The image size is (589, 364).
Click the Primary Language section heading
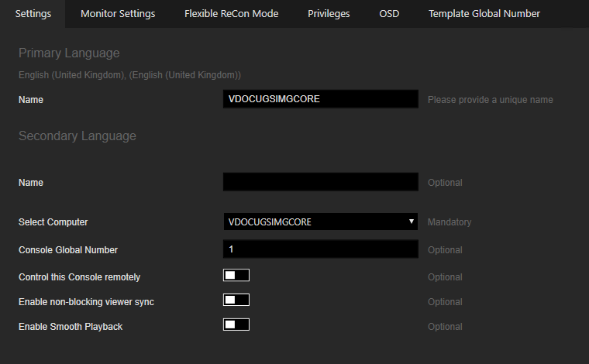coord(69,53)
